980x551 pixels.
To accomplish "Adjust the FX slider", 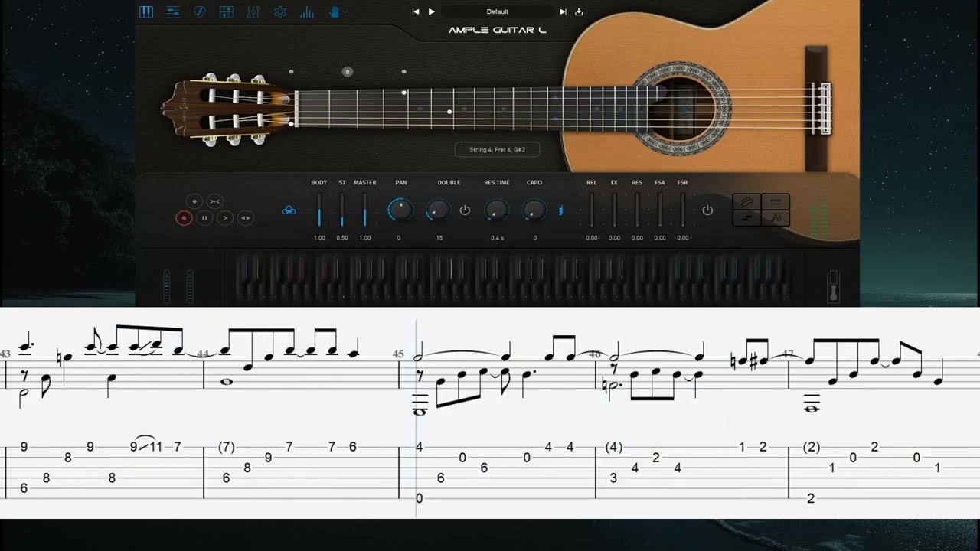I will (x=614, y=209).
